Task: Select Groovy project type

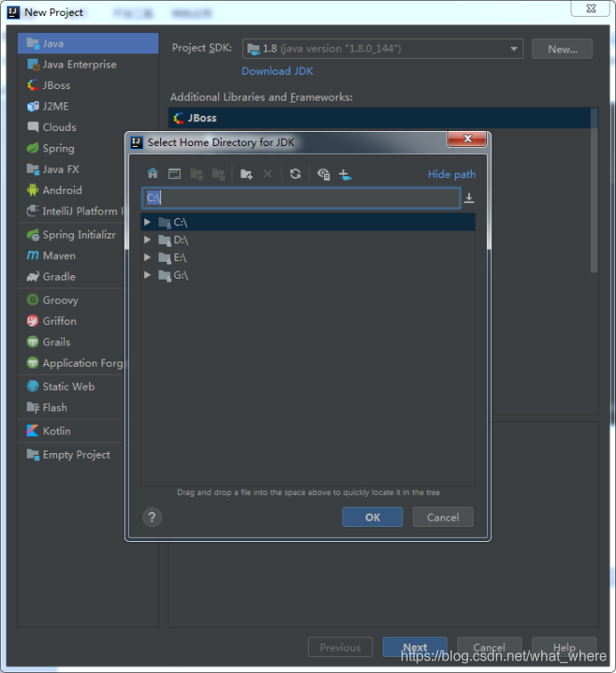Action: tap(71, 300)
